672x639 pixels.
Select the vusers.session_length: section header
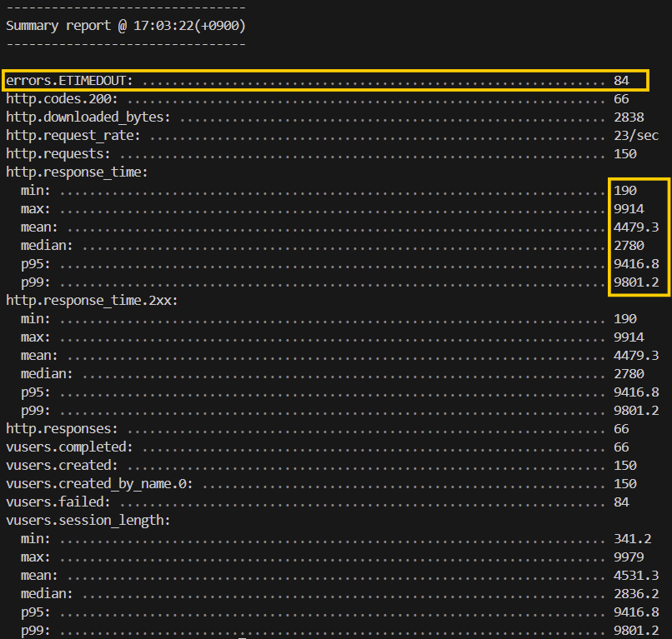tap(88, 521)
